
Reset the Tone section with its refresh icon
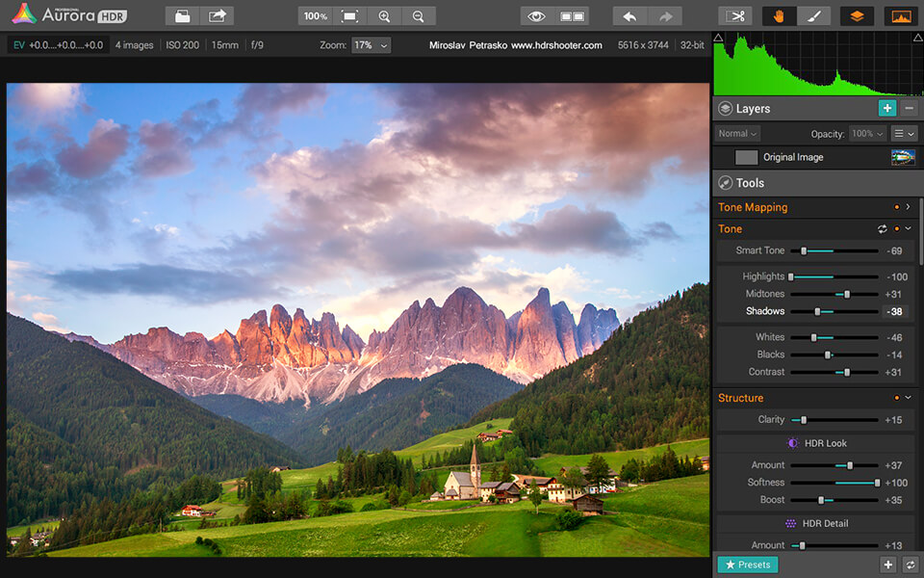883,228
